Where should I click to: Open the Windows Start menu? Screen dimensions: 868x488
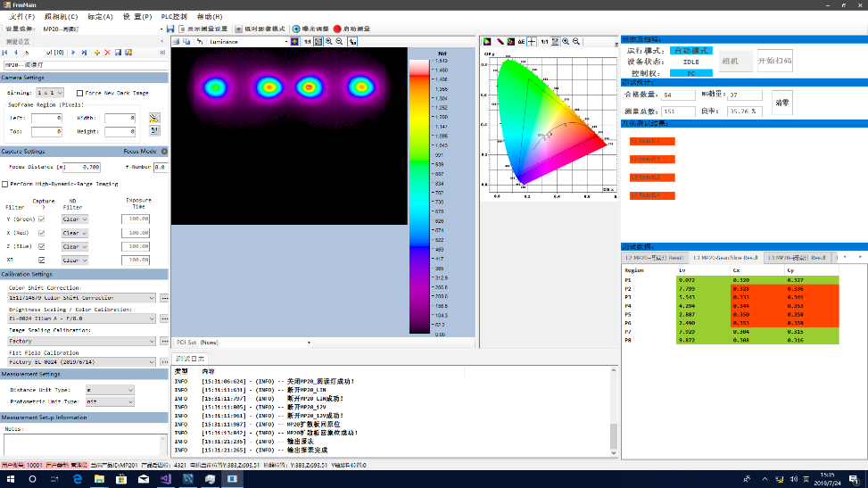(x=10, y=479)
